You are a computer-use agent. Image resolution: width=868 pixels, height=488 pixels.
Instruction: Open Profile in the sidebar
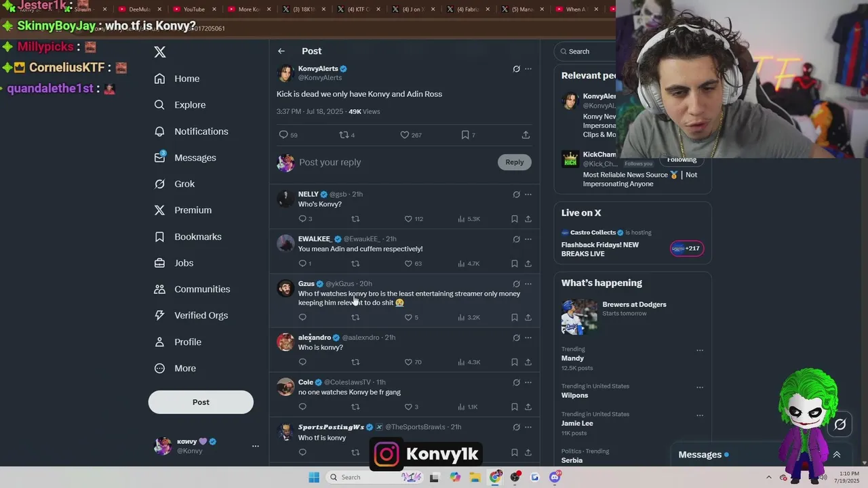click(x=178, y=342)
